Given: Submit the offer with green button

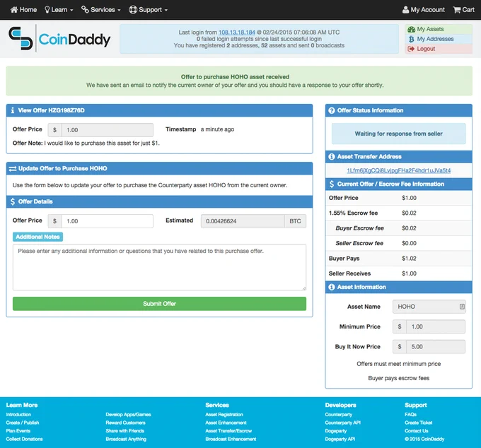Looking at the screenshot, I should click(160, 304).
